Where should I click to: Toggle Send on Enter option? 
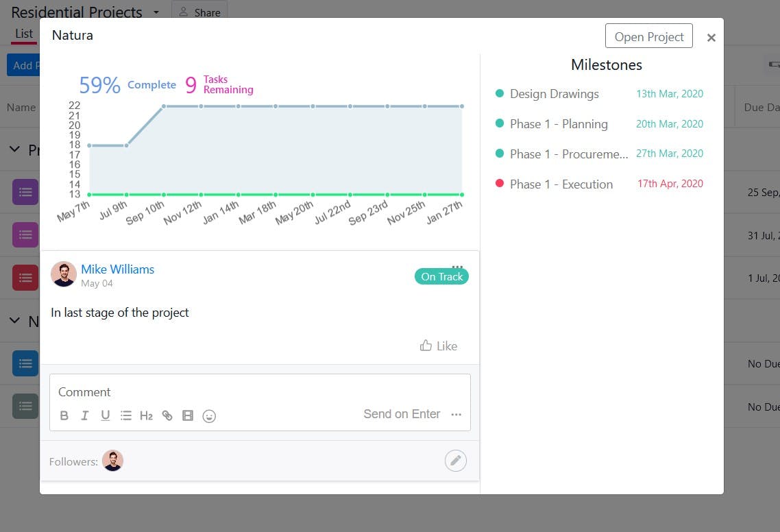coord(402,414)
